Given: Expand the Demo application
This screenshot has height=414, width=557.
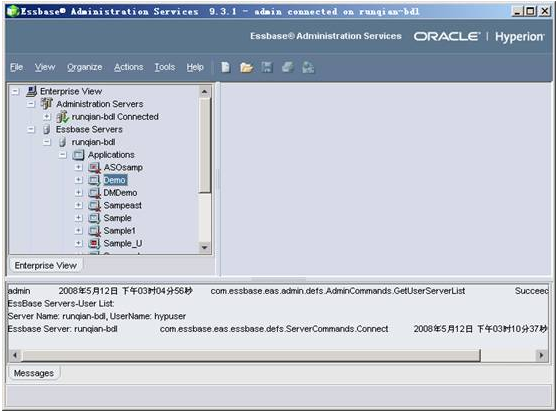Looking at the screenshot, I should click(x=79, y=180).
